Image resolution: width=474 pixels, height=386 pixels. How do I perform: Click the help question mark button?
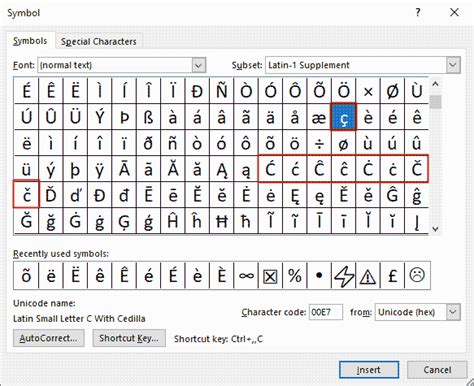tap(418, 13)
